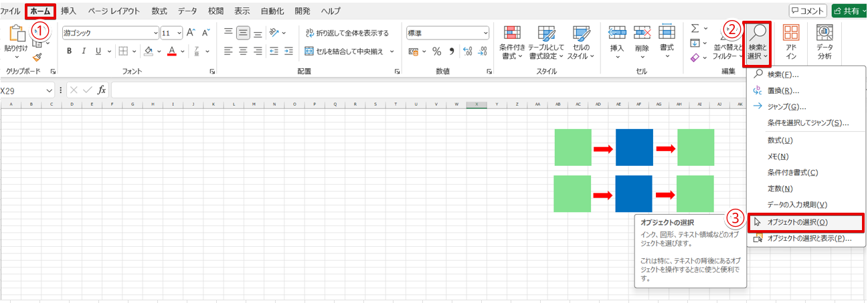Click the 挿入 insert cells icon

(617, 32)
